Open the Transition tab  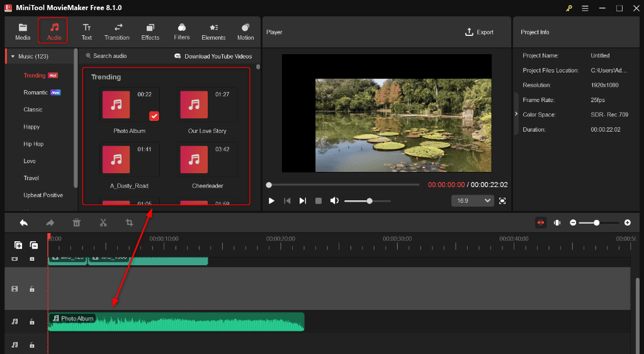pyautogui.click(x=117, y=31)
